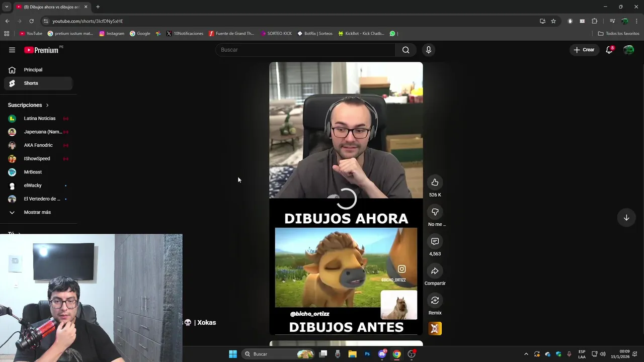The height and width of the screenshot is (362, 644).
Task: Open the comments showing 4,563
Action: click(x=435, y=241)
